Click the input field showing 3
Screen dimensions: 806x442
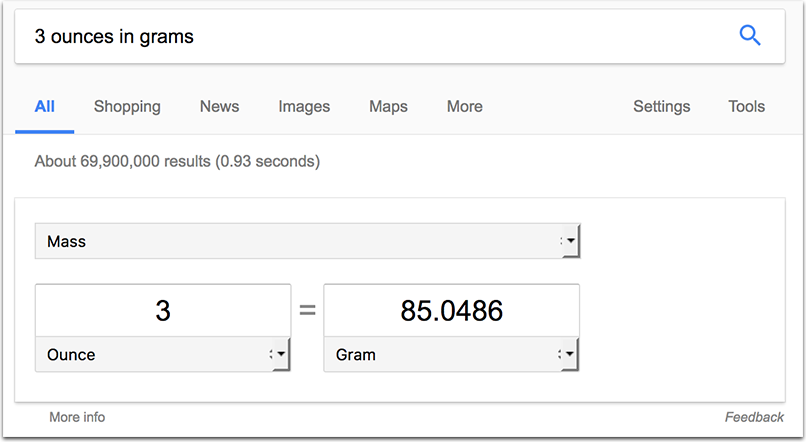tap(163, 310)
